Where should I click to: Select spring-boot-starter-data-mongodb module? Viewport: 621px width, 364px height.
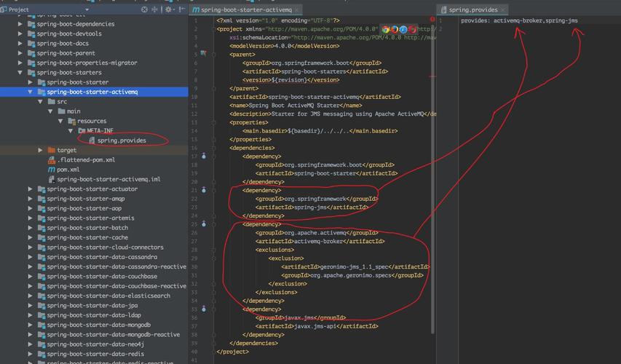pos(98,325)
